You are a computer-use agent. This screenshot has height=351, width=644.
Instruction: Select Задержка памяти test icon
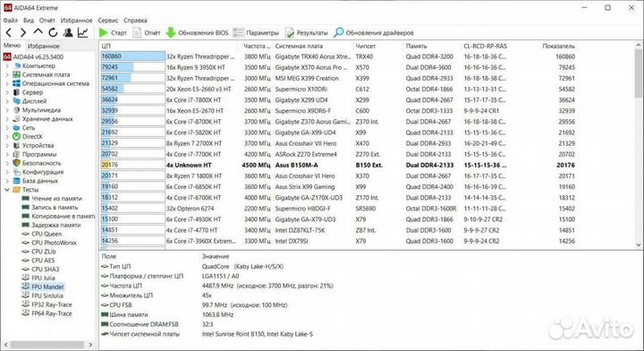(25, 225)
